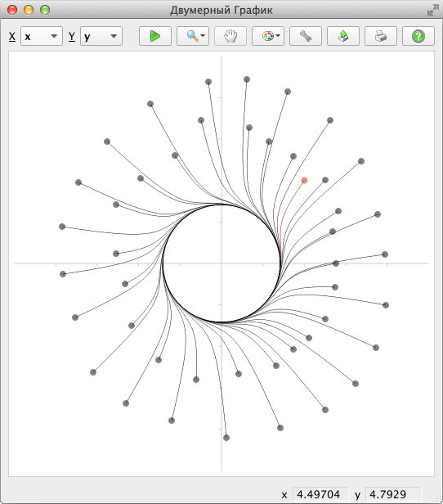Open help via green question mark
Image resolution: width=443 pixels, height=504 pixels.
coord(418,36)
